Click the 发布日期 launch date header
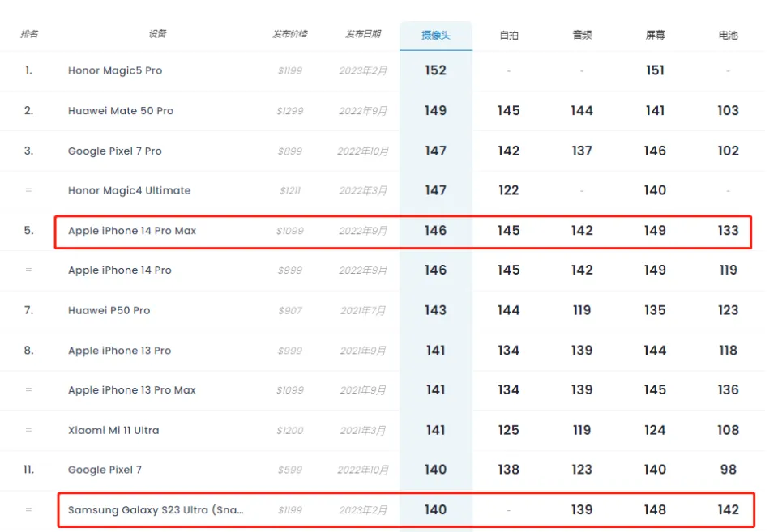This screenshot has height=532, width=778. [362, 35]
